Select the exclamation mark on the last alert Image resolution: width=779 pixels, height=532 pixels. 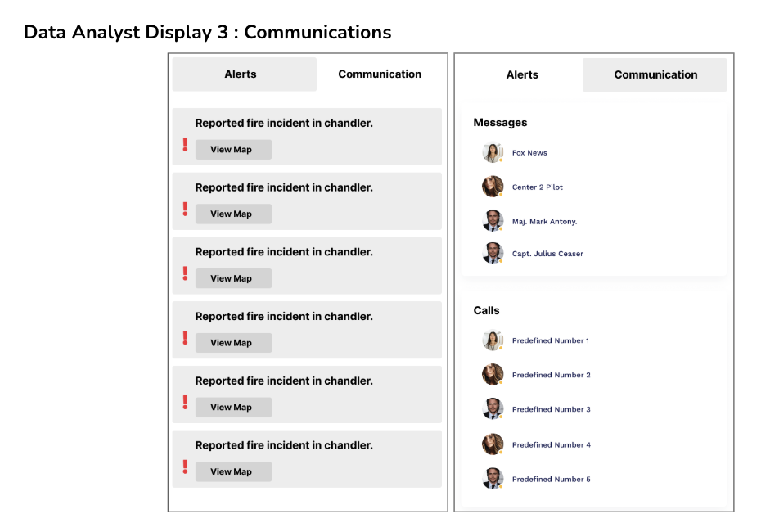point(184,466)
